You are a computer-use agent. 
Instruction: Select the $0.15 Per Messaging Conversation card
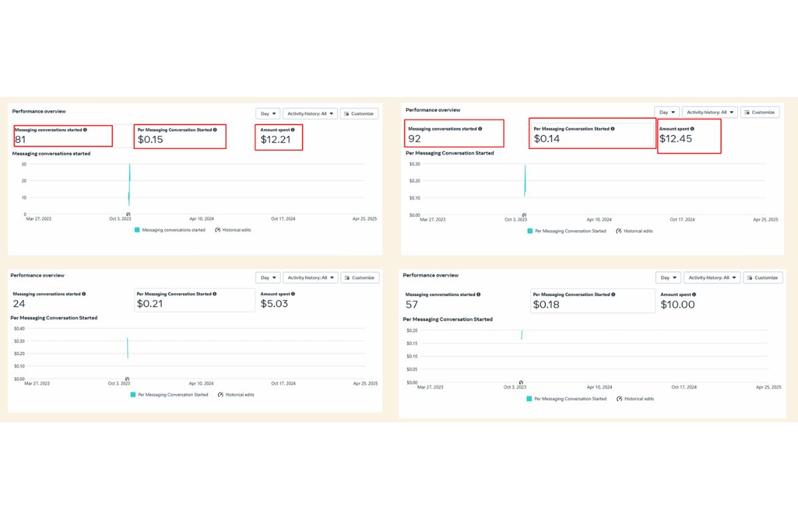tap(180, 136)
